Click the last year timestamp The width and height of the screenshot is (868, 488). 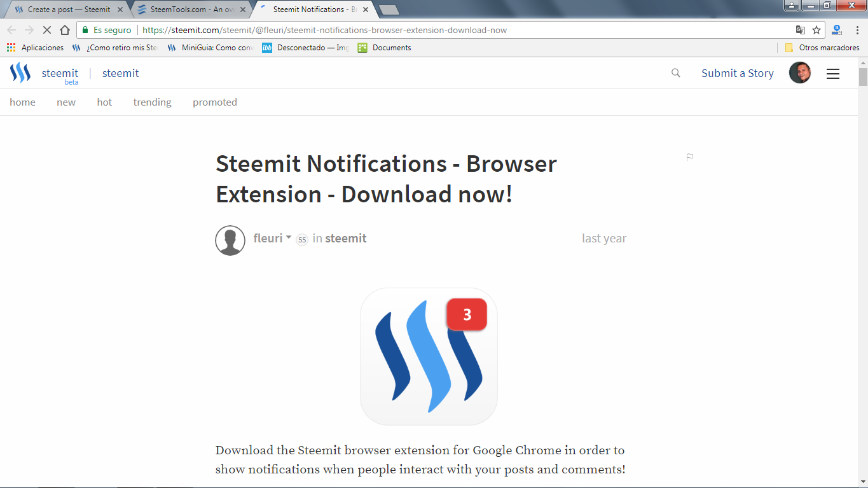pos(604,239)
